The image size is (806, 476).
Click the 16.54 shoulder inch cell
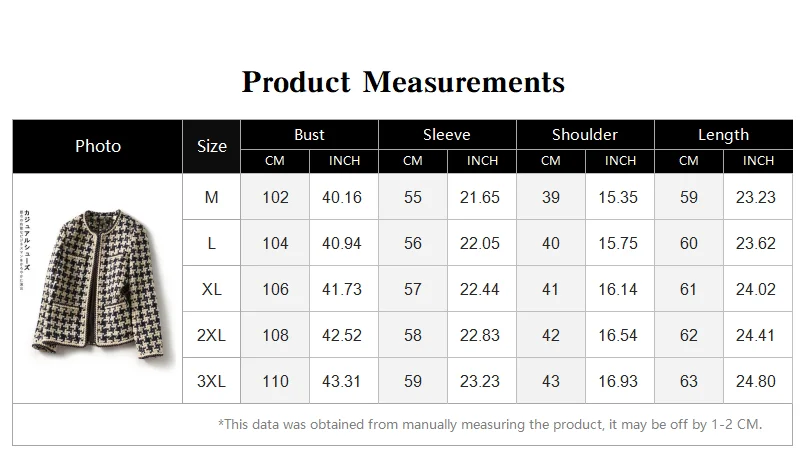tap(619, 336)
